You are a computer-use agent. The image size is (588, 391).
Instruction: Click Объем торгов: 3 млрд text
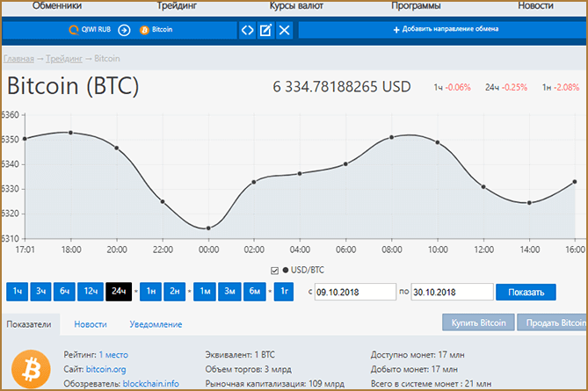point(248,369)
